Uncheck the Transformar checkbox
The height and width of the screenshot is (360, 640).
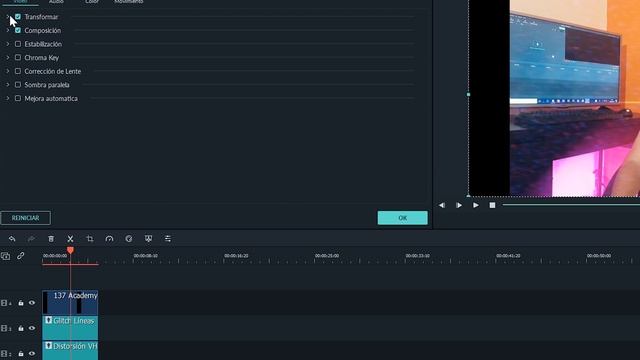[18, 17]
